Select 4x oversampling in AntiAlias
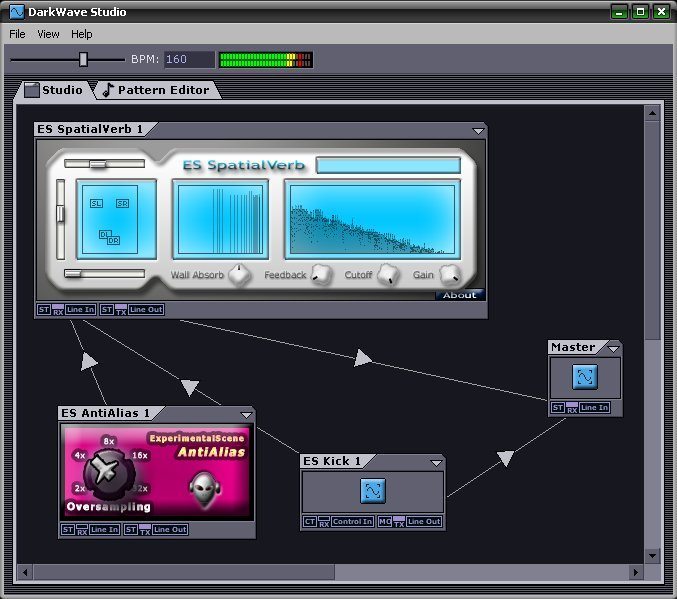Viewport: 677px width, 599px height. point(80,455)
